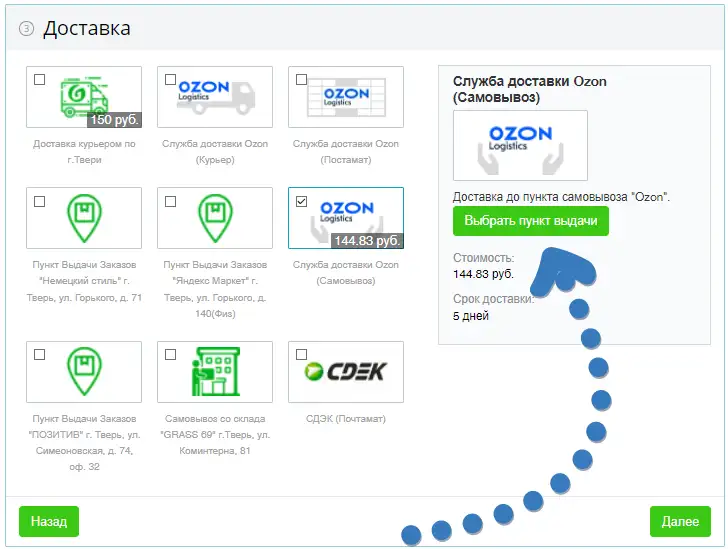Tick checkbox for "ПОЗИТИВ" pickup point
Image resolution: width=728 pixels, height=549 pixels.
click(x=40, y=354)
